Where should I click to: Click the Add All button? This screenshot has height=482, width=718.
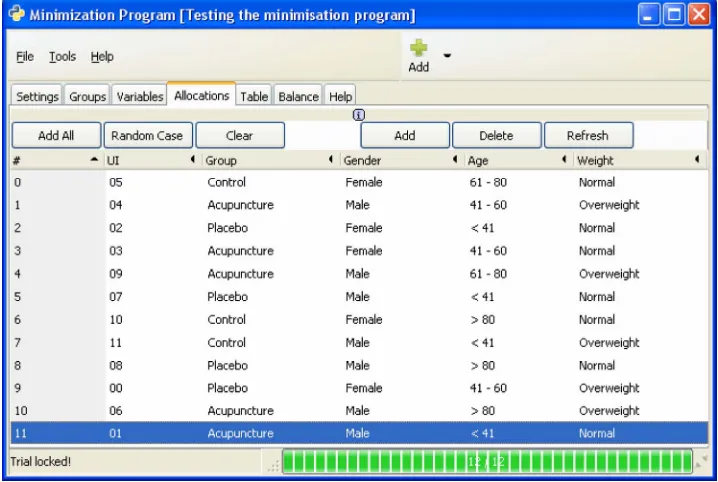pyautogui.click(x=56, y=135)
